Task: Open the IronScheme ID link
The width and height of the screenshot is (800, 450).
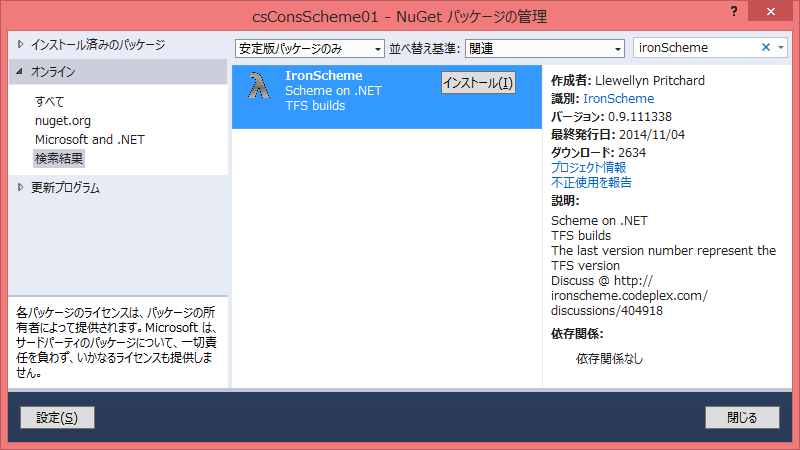Action: coord(618,99)
